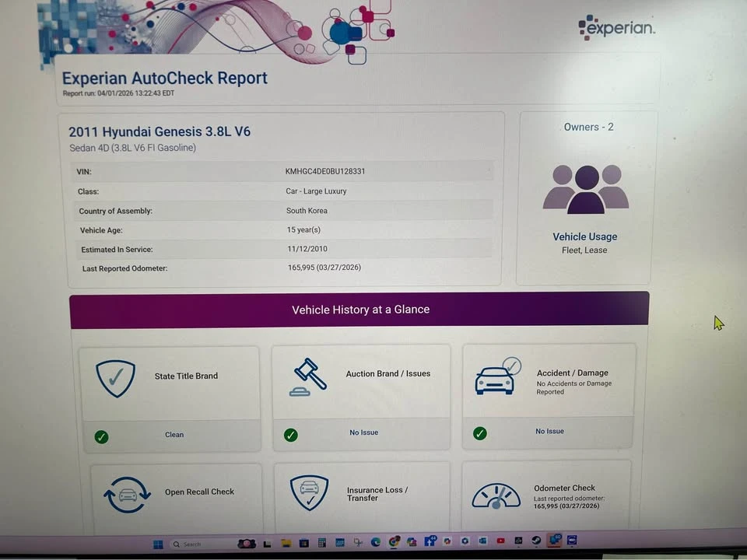Click the Insurance Loss / Transfer title
Viewport: 747px width, 560px height.
pos(377,494)
